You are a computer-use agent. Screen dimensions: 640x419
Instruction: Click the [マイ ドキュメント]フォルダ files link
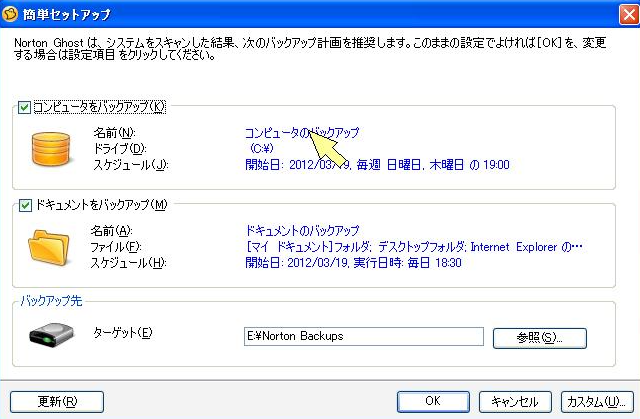[414, 247]
